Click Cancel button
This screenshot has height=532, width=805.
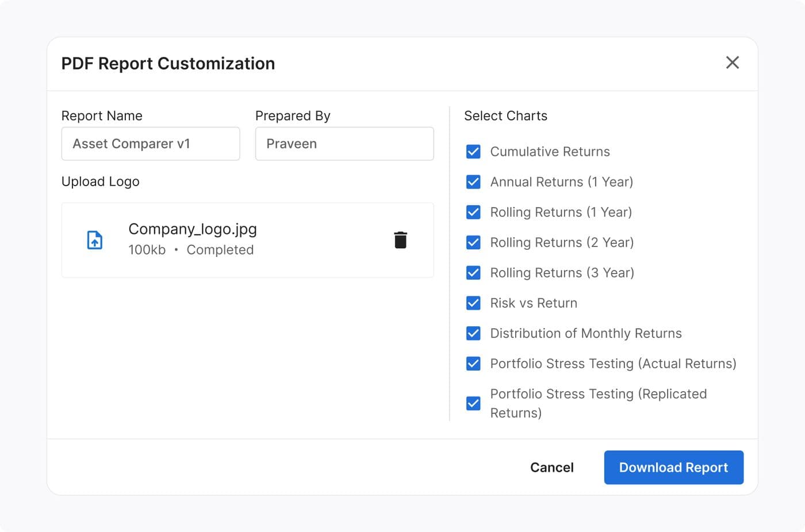click(552, 468)
